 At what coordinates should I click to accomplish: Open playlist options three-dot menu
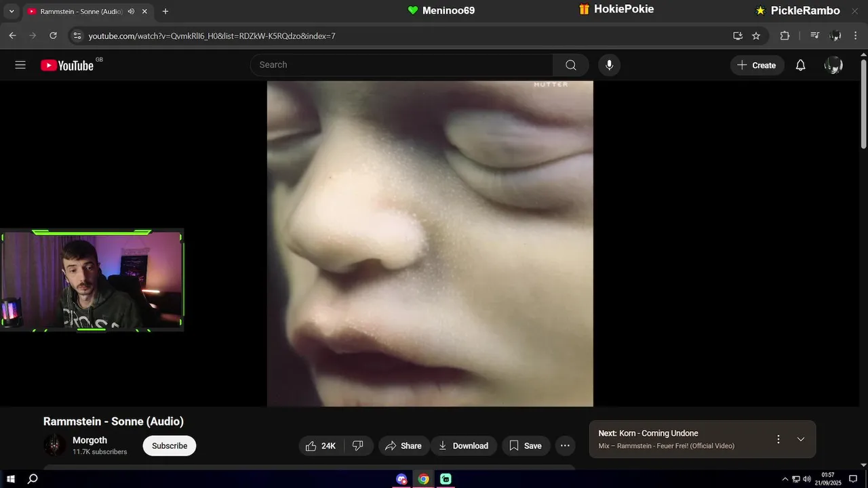click(778, 439)
